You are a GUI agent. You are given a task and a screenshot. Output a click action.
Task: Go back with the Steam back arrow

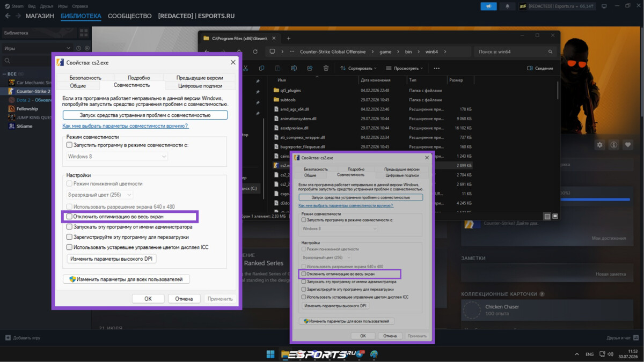[x=8, y=16]
